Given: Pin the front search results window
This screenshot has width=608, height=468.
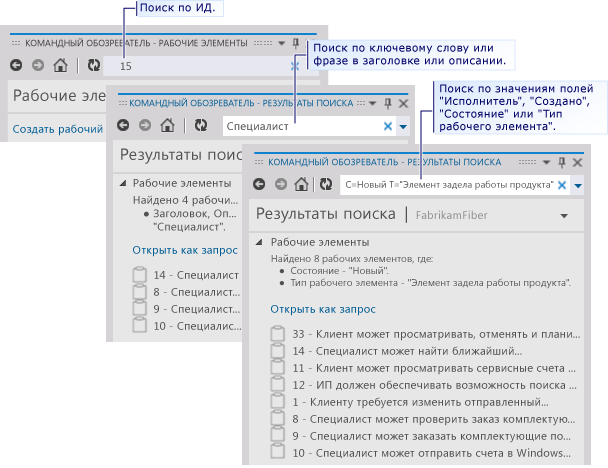Looking at the screenshot, I should coord(561,162).
